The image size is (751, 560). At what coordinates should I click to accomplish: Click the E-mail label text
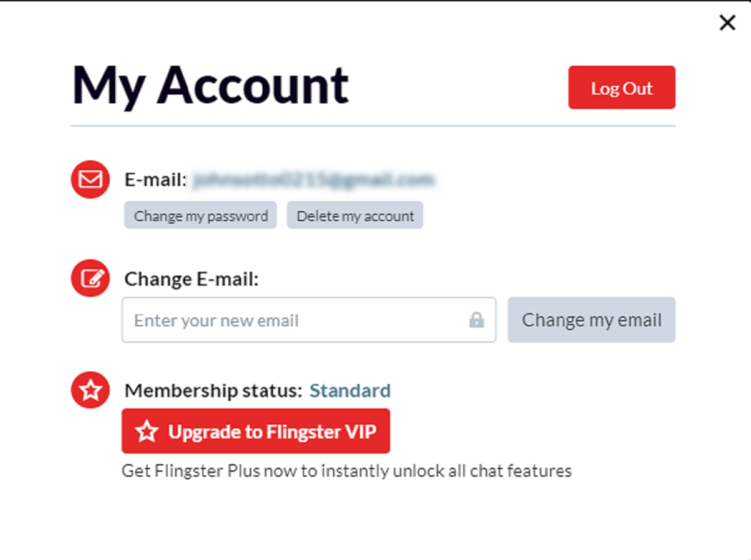(x=155, y=179)
